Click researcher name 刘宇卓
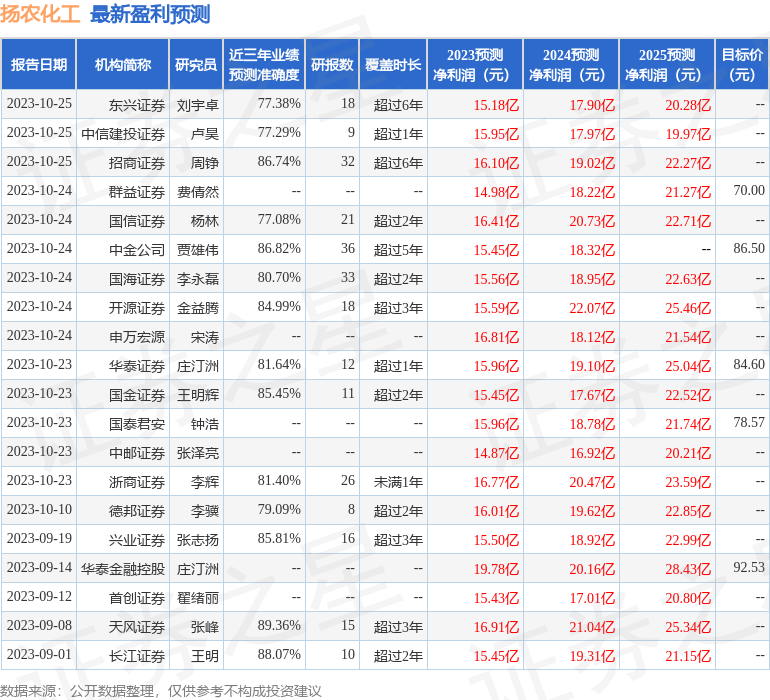 pyautogui.click(x=198, y=105)
